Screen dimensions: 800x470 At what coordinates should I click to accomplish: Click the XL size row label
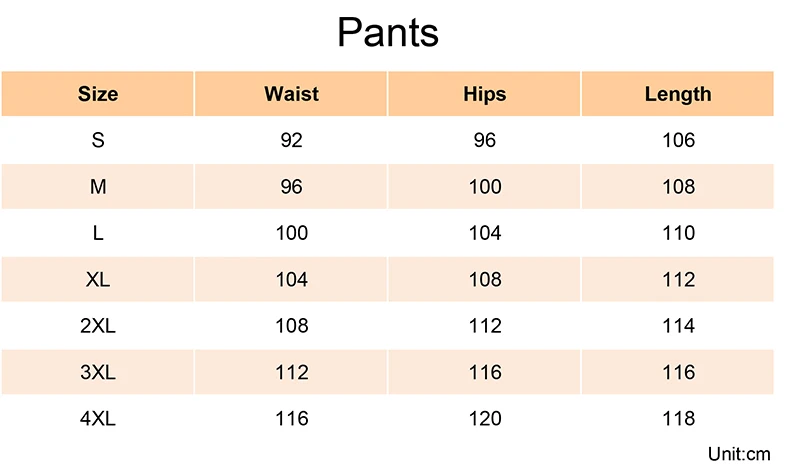coord(98,279)
